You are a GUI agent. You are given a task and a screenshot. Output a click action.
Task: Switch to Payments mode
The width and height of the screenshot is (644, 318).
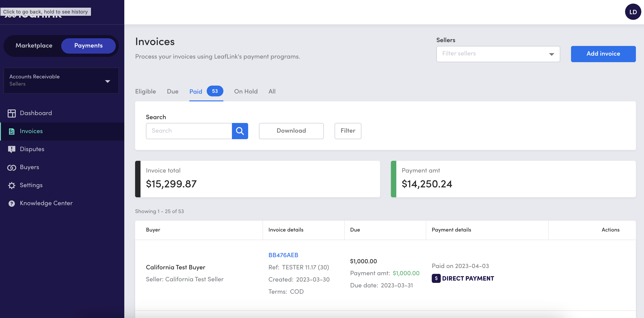click(88, 45)
